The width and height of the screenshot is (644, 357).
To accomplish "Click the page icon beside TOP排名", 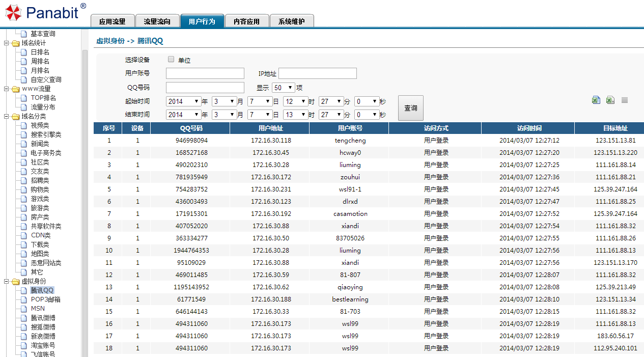I will tap(23, 98).
